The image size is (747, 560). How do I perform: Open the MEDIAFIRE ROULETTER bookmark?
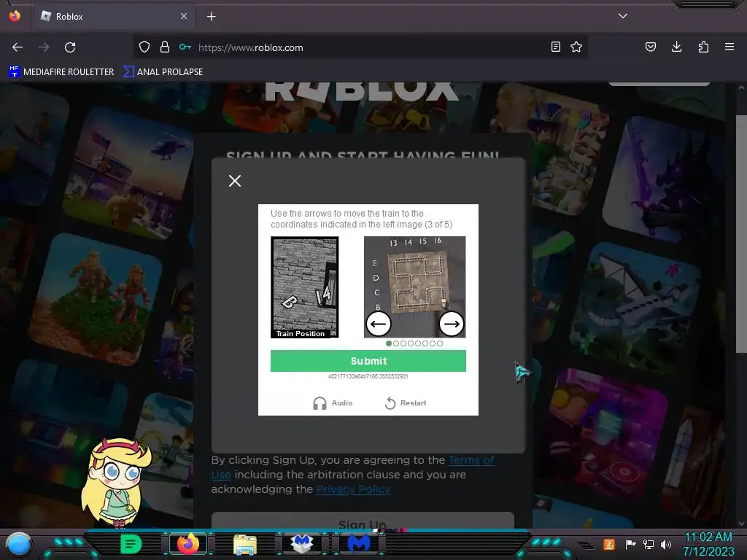[61, 72]
